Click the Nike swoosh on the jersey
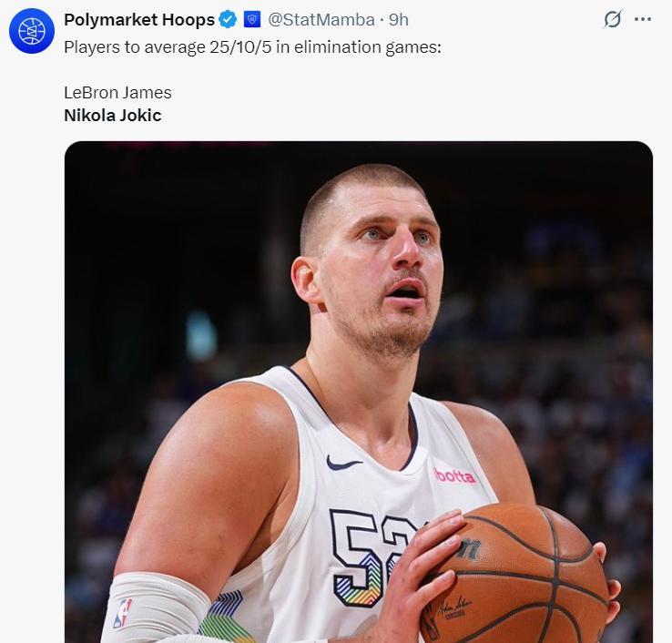Image resolution: width=672 pixels, height=643 pixels. coord(343,464)
